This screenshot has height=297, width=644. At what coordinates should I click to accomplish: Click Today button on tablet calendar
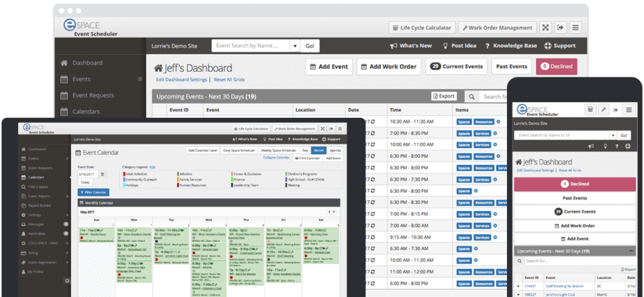tap(86, 182)
